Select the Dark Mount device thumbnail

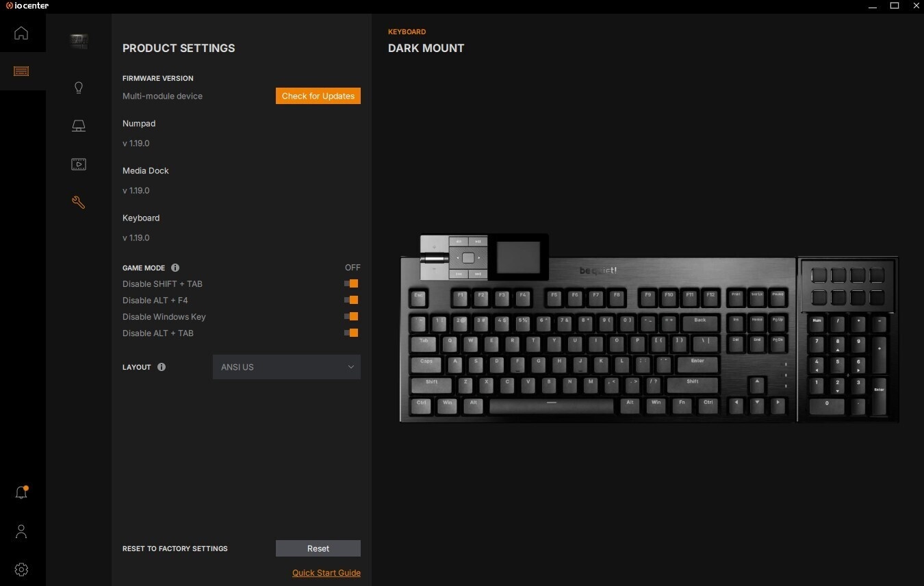pos(79,41)
